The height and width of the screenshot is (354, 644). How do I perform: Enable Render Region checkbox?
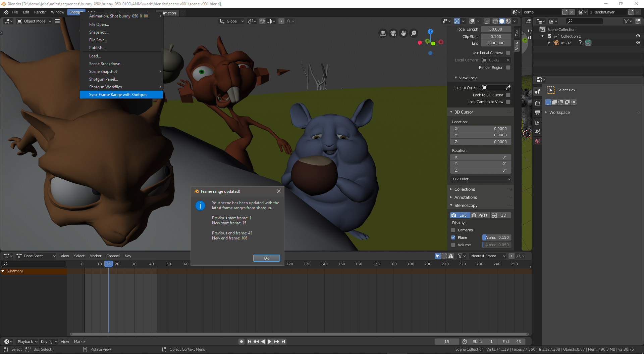508,68
